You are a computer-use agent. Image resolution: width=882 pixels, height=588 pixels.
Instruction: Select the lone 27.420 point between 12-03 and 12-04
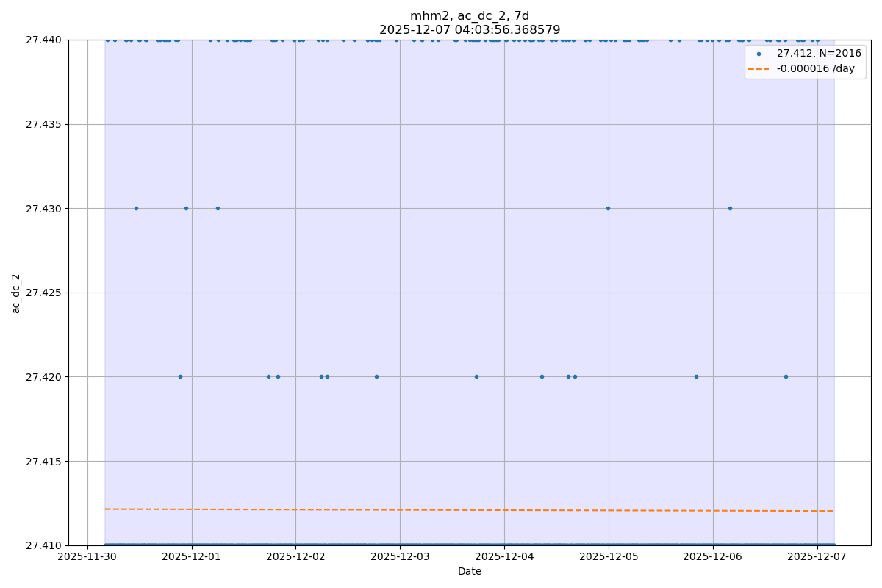click(x=476, y=376)
